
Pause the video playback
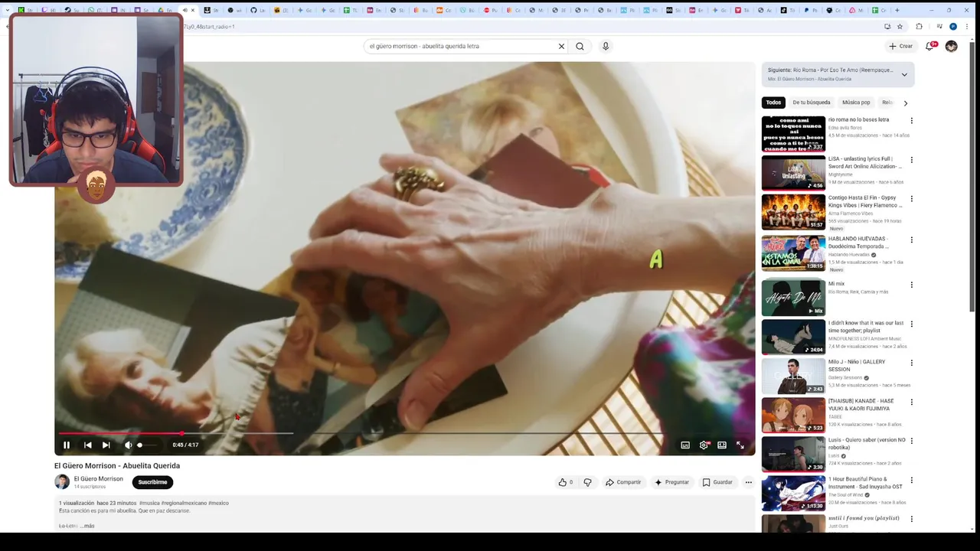tap(67, 445)
